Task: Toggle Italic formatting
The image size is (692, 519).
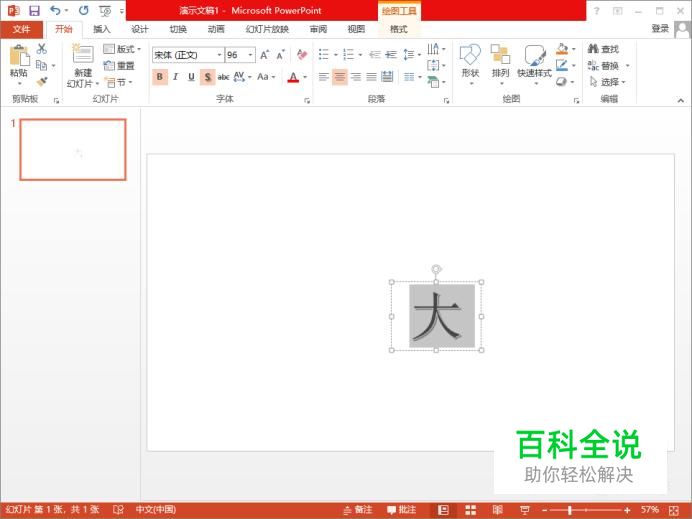Action: click(176, 77)
